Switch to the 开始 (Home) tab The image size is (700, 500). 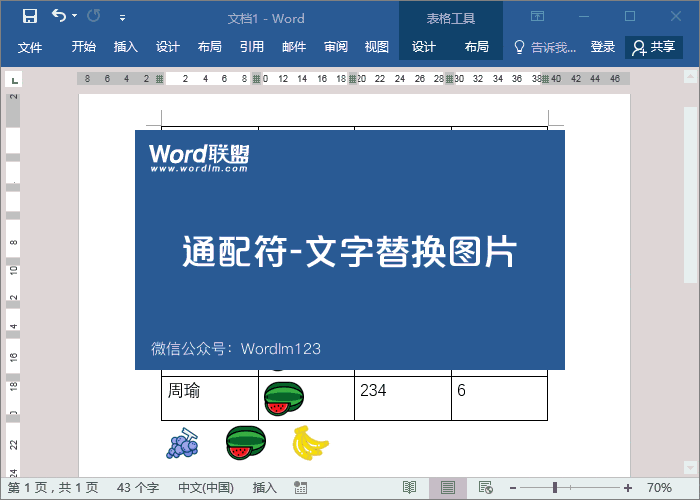(x=83, y=46)
